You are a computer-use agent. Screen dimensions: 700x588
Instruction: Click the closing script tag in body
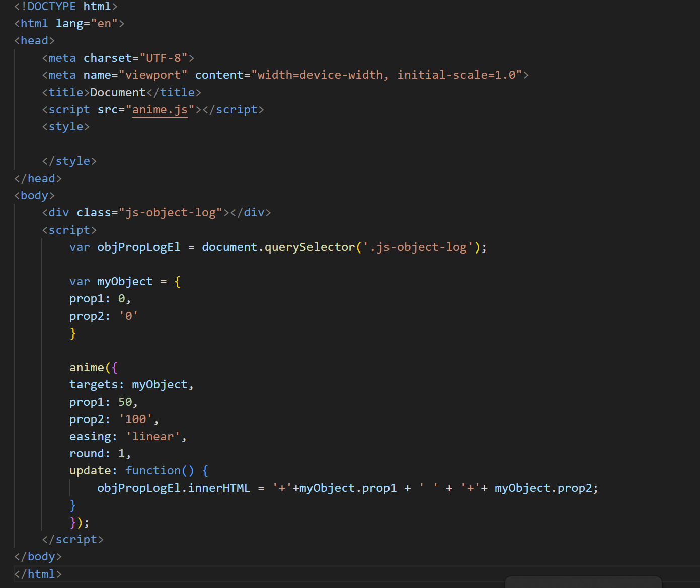click(x=73, y=540)
